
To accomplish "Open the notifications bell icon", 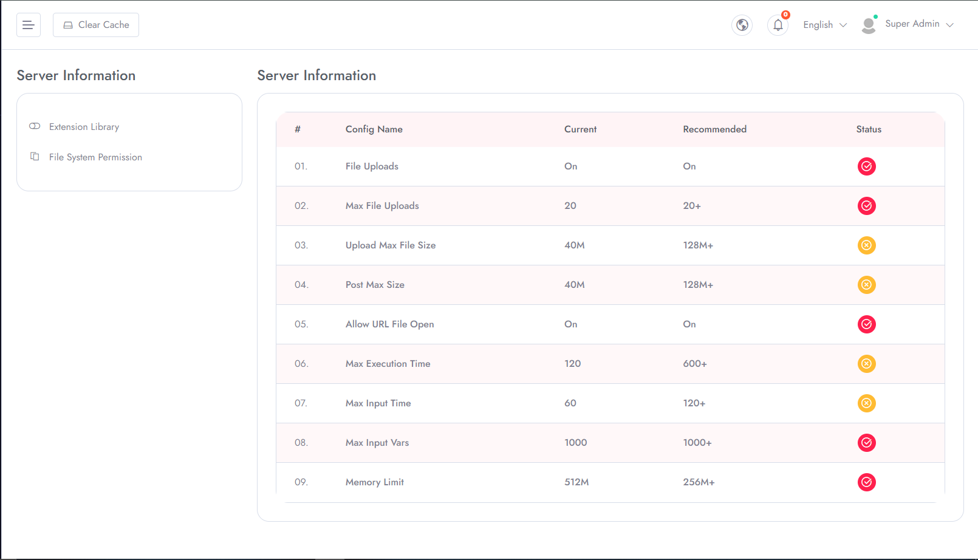I will (x=778, y=25).
